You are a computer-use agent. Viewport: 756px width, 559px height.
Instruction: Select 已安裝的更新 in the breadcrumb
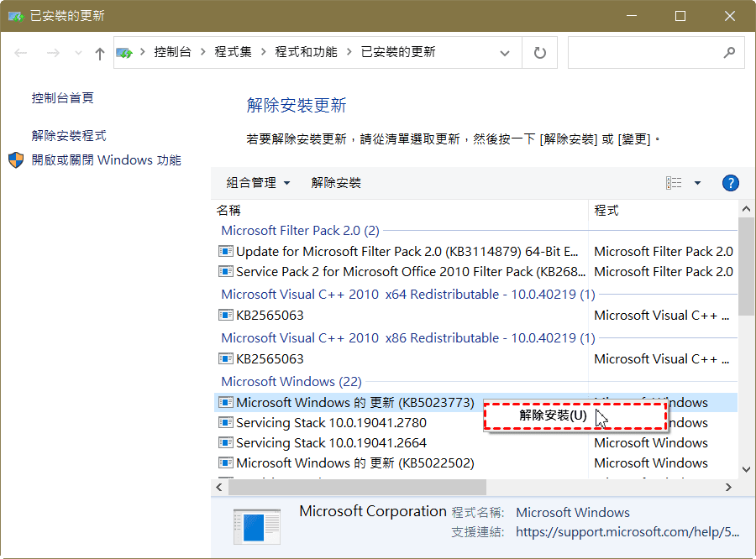[398, 52]
